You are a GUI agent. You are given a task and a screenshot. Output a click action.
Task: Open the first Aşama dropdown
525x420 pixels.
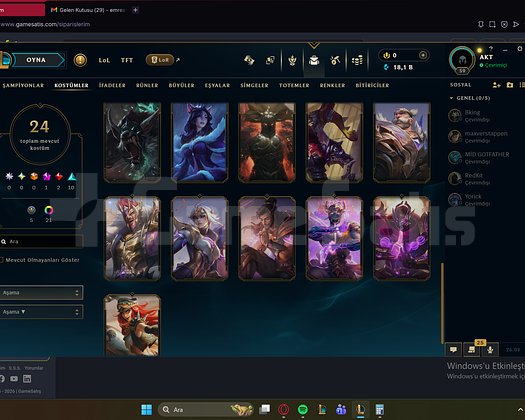[41, 293]
